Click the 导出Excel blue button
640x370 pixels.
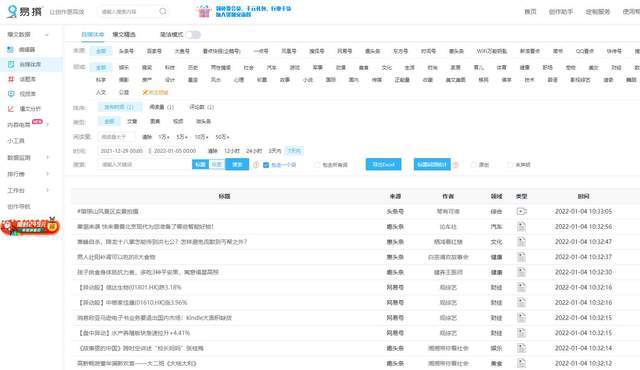pyautogui.click(x=383, y=164)
